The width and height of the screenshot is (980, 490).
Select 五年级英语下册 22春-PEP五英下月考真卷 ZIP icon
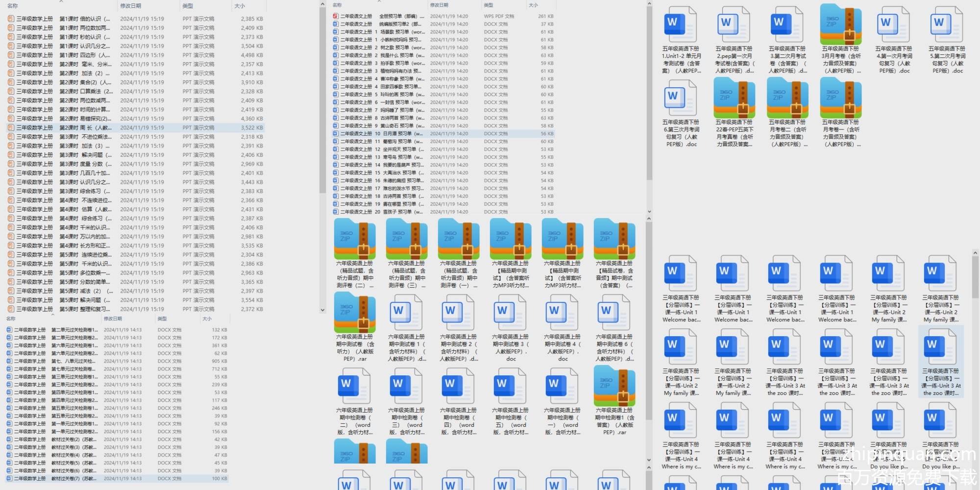[x=734, y=98]
